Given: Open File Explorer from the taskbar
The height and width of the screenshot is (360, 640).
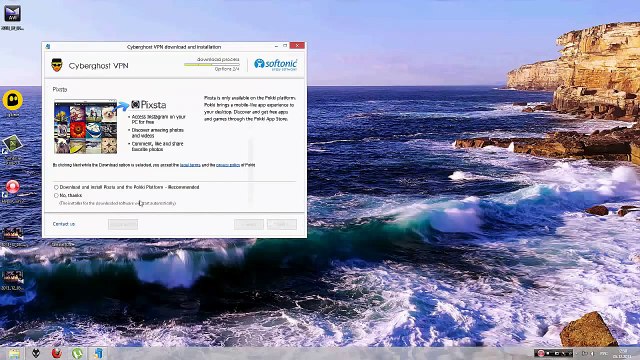Looking at the screenshot, I should pos(14,353).
